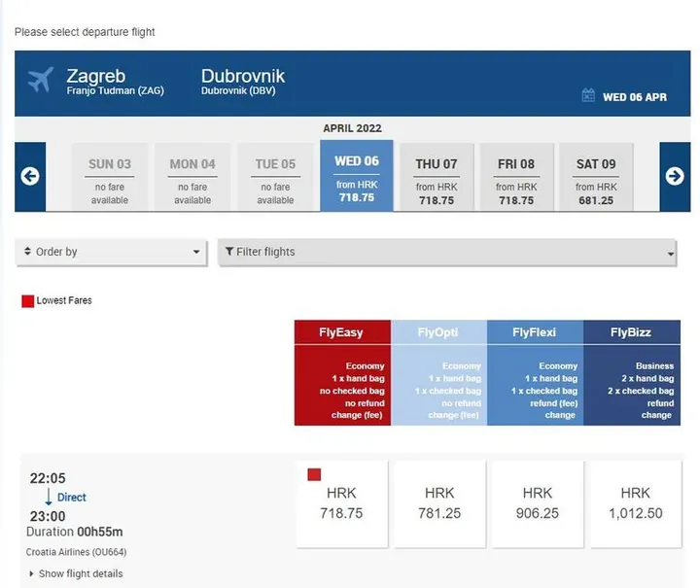Click the FlyOpti fare column header
Image resolution: width=700 pixels, height=588 pixels.
(x=438, y=332)
